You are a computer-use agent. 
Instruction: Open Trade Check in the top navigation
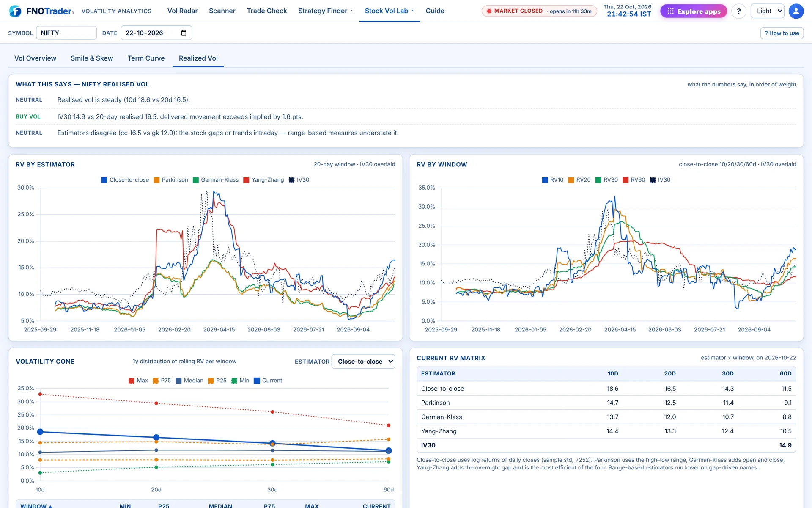pyautogui.click(x=267, y=11)
